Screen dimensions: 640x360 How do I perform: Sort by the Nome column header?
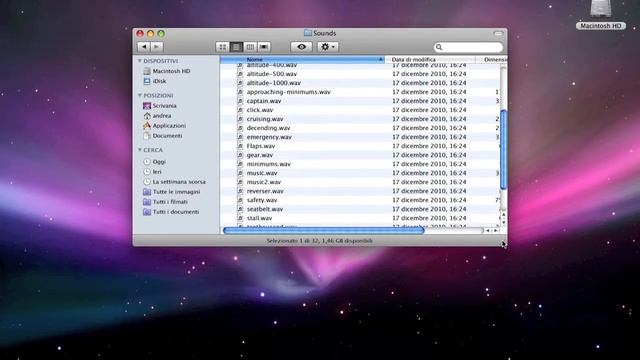[302, 60]
